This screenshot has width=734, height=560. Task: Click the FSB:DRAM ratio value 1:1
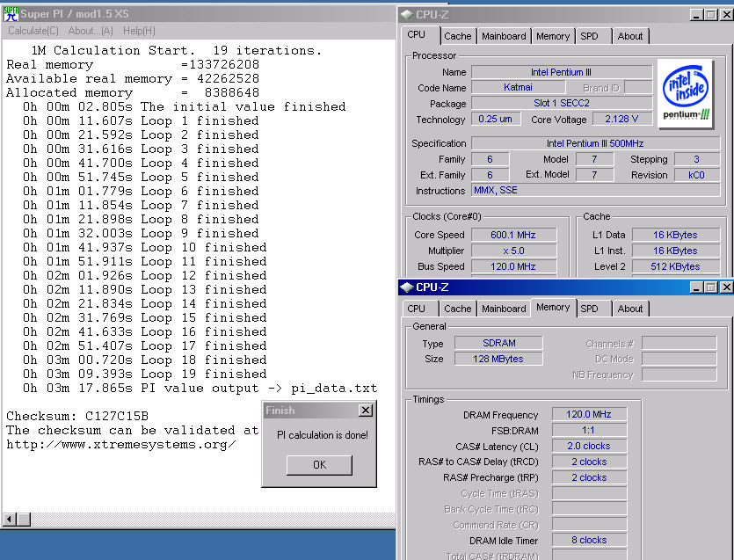589,430
